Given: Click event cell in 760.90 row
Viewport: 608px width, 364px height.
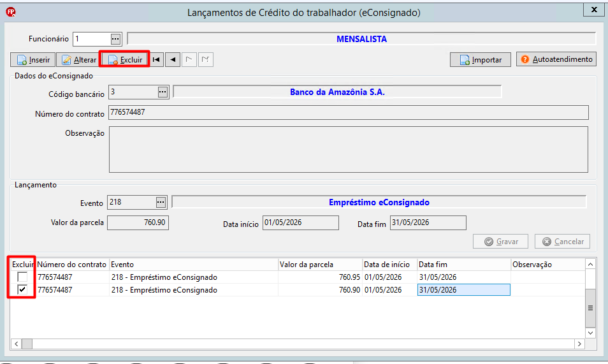Looking at the screenshot, I should [194, 290].
